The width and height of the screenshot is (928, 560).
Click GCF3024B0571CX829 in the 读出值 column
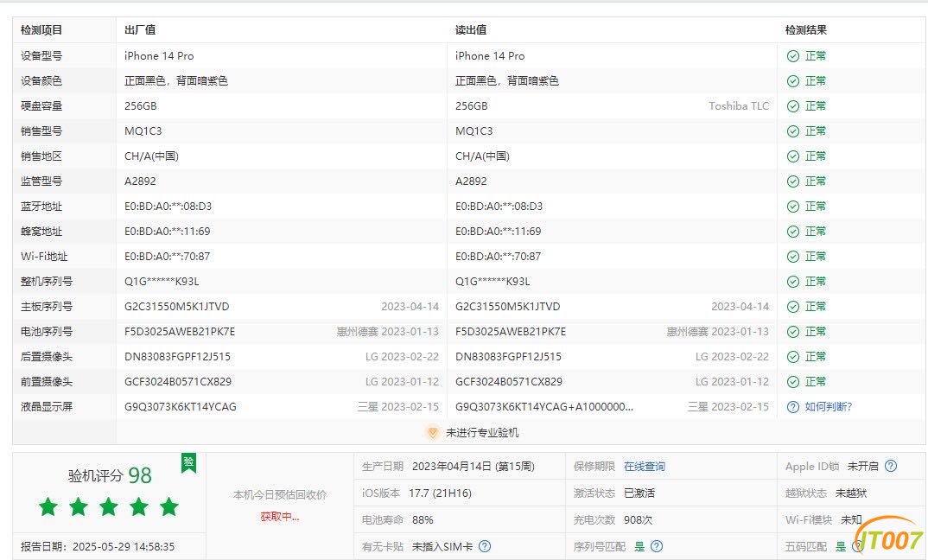coord(509,382)
